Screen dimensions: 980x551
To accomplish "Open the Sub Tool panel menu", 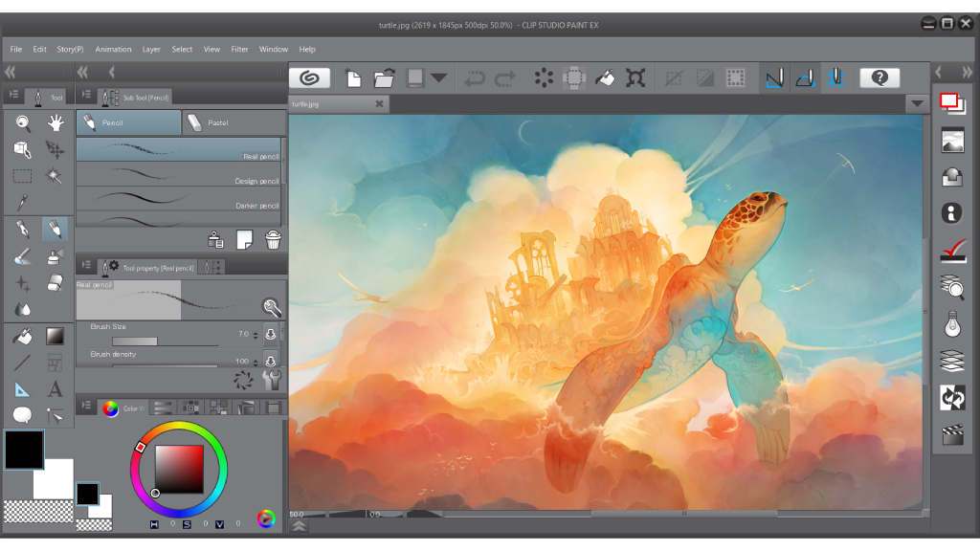I will [86, 95].
